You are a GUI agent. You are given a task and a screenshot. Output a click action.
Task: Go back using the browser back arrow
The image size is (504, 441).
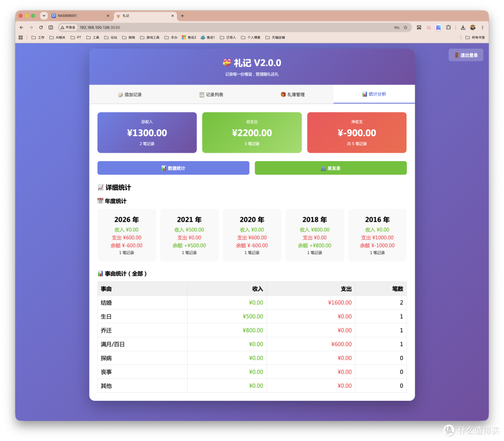coord(21,28)
